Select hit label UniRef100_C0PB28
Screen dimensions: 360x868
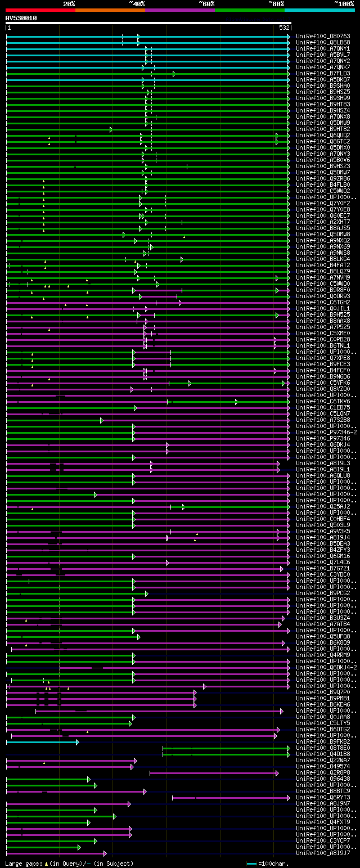coord(323,339)
